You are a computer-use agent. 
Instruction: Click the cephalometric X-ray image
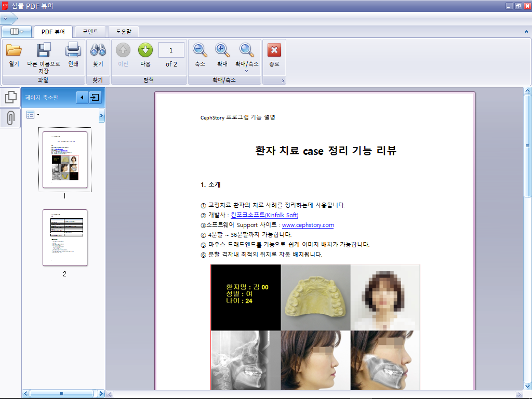pos(246,361)
